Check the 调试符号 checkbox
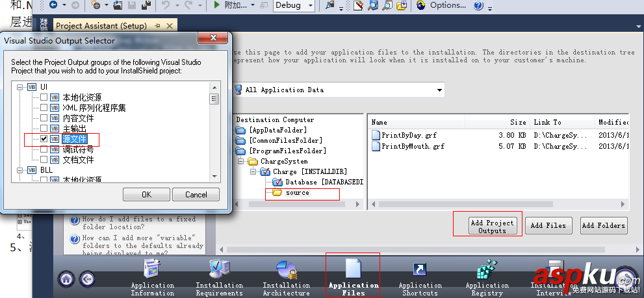This screenshot has height=298, width=644. pos(44,149)
